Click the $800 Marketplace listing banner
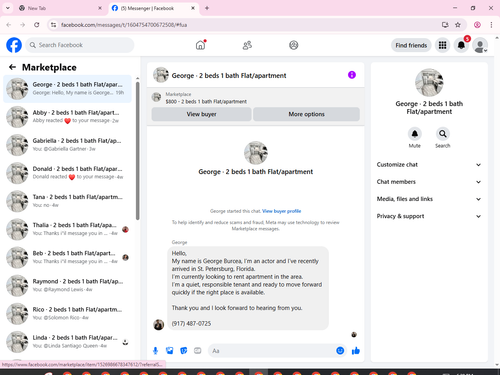The width and height of the screenshot is (500, 375). (256, 98)
